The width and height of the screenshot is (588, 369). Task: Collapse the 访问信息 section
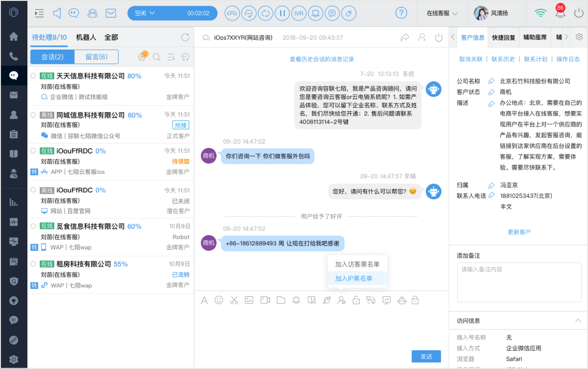[x=578, y=320]
